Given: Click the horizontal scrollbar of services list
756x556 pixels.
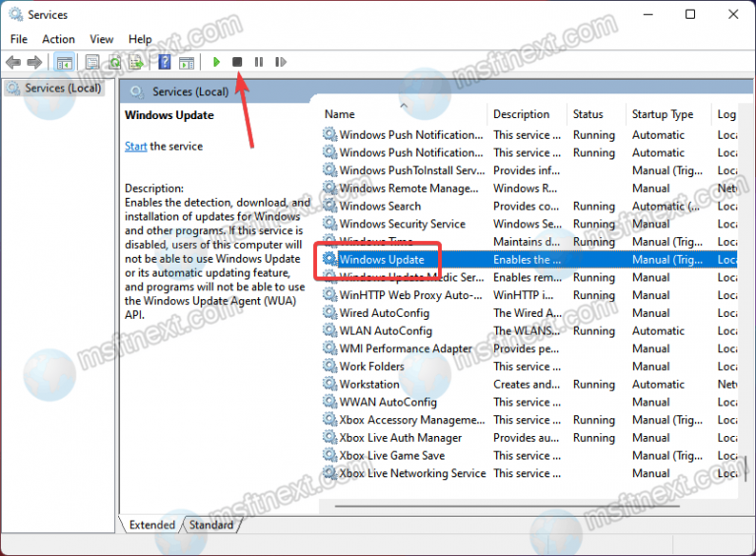Looking at the screenshot, I should (507, 507).
